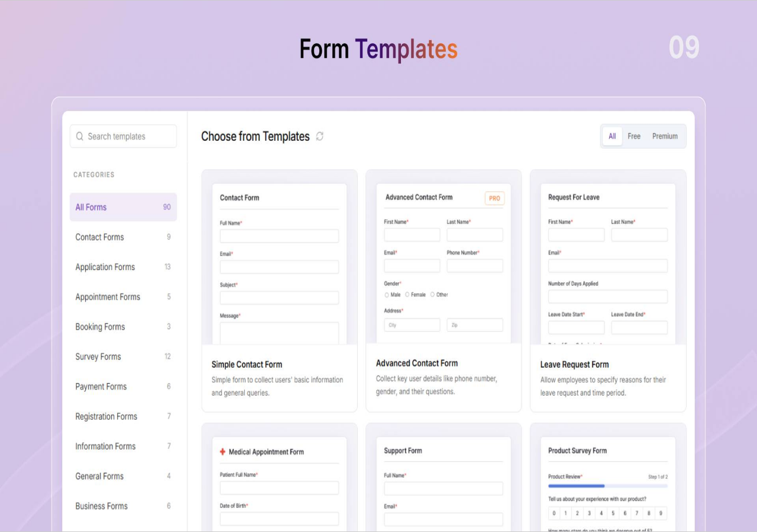The height and width of the screenshot is (532, 757).
Task: Open the Information Forms category
Action: (123, 446)
